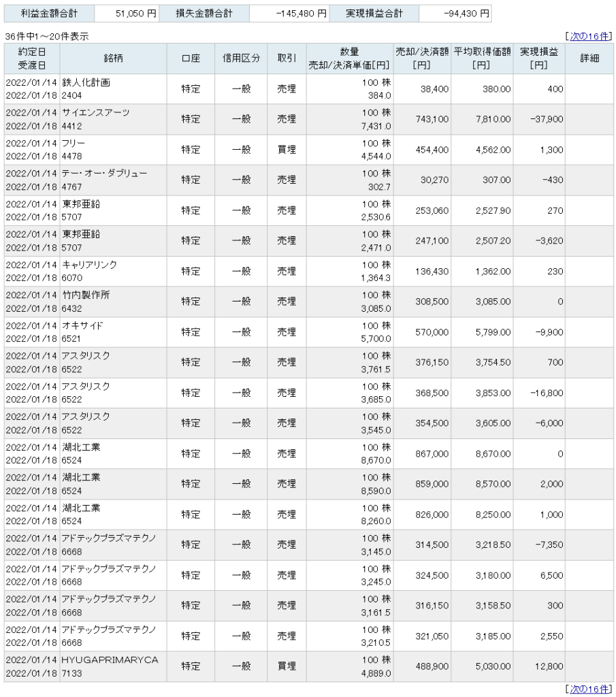Select the サイエンスアーツ 4412 stock name
The image size is (616, 697).
95,119
